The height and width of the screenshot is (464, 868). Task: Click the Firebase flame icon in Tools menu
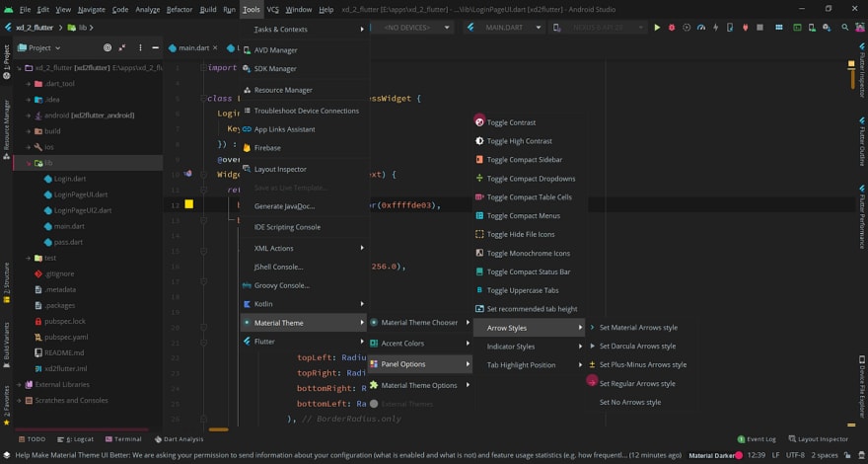point(247,148)
